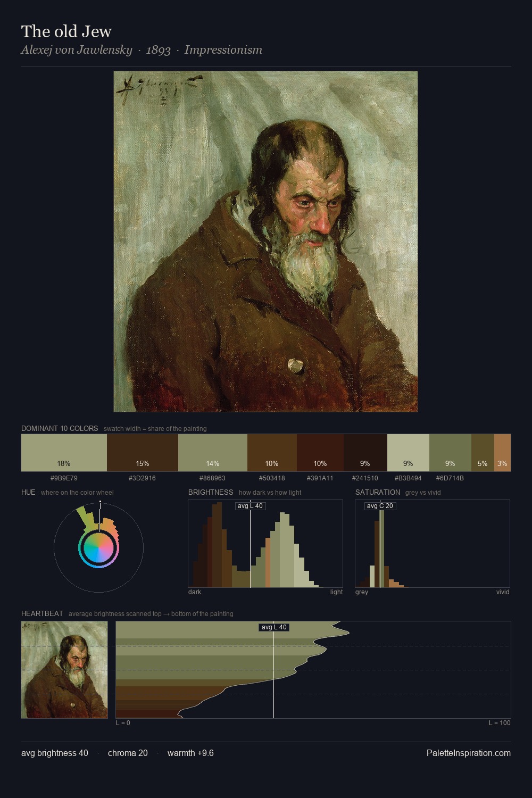Image resolution: width=532 pixels, height=798 pixels.
Task: Click the hex code #241510
Action: [x=365, y=478]
